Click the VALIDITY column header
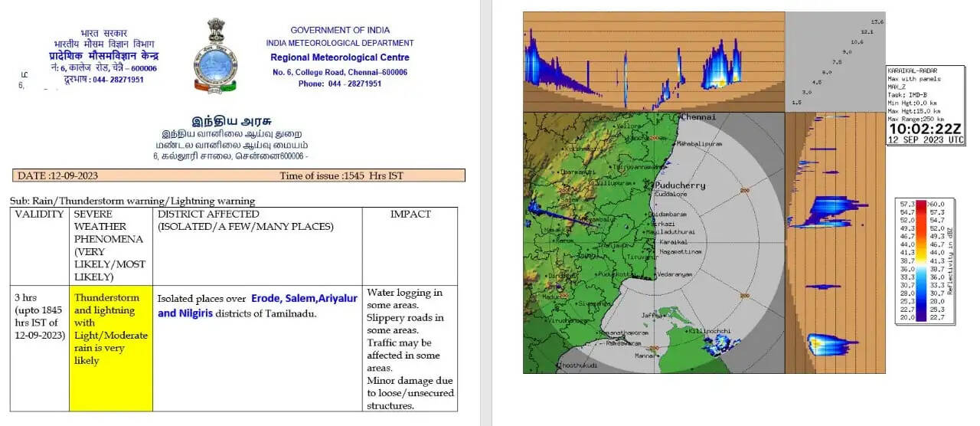980x426 pixels. 40,215
